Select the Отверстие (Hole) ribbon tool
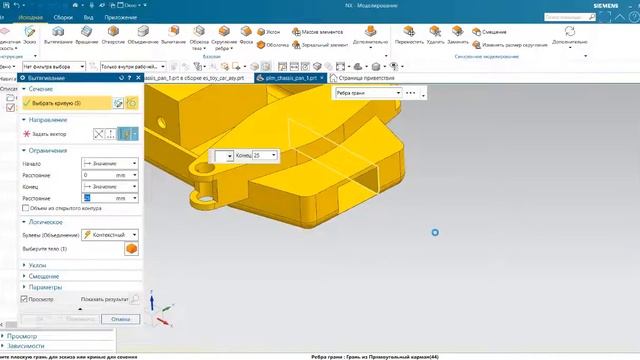 tap(113, 35)
